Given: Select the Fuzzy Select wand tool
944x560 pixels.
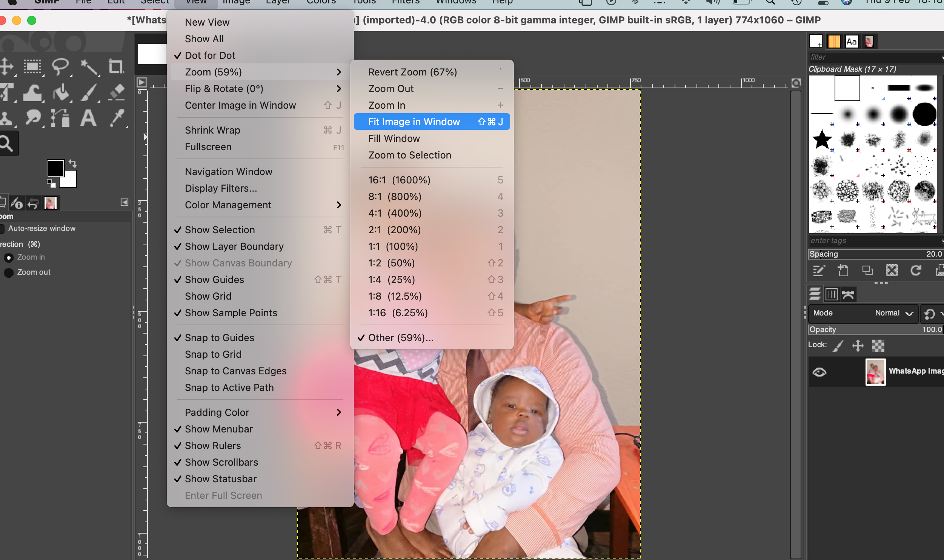Looking at the screenshot, I should coord(89,67).
